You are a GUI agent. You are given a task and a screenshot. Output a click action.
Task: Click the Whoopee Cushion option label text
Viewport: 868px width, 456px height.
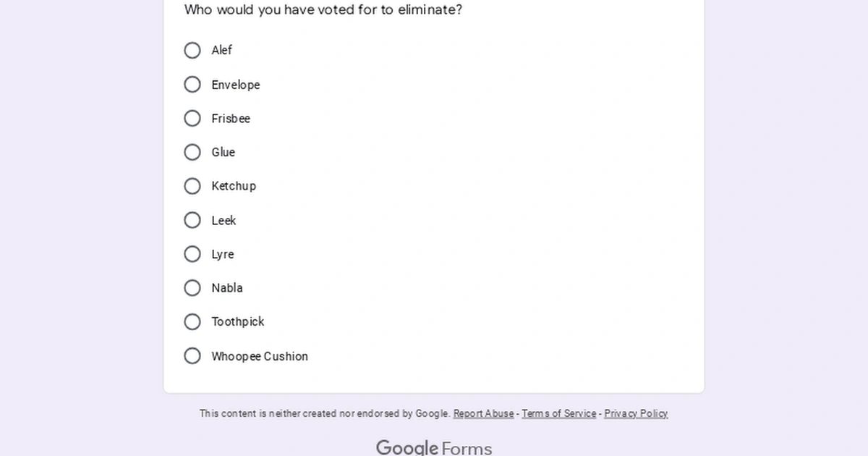pos(259,355)
